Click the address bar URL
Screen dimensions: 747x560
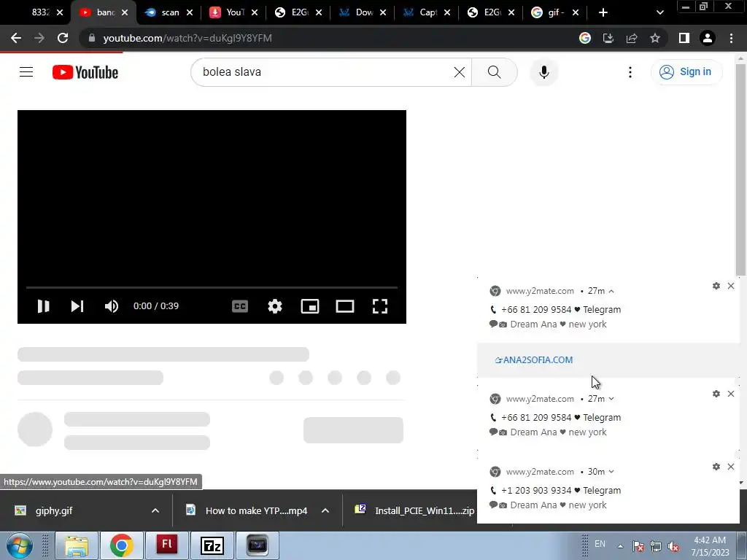187,38
